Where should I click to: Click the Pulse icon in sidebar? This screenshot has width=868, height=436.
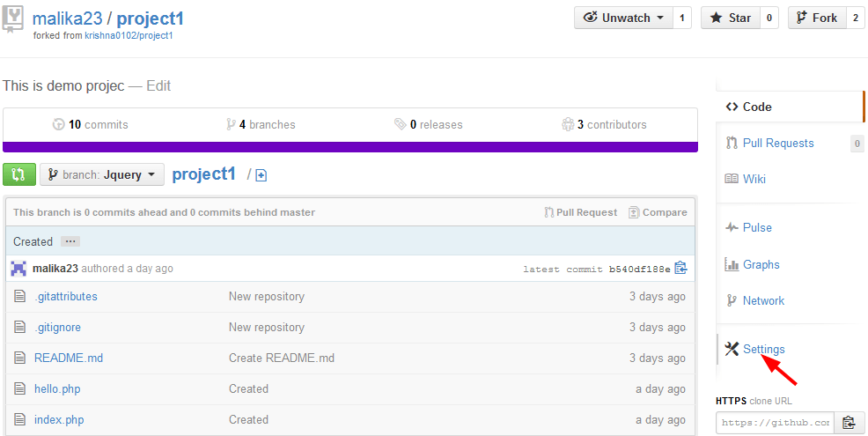(x=732, y=227)
